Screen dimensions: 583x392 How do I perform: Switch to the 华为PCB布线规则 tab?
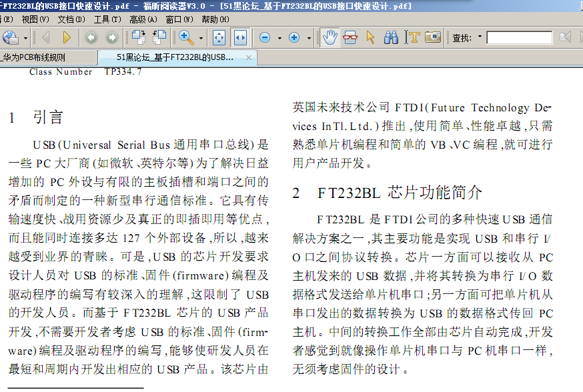click(x=47, y=57)
